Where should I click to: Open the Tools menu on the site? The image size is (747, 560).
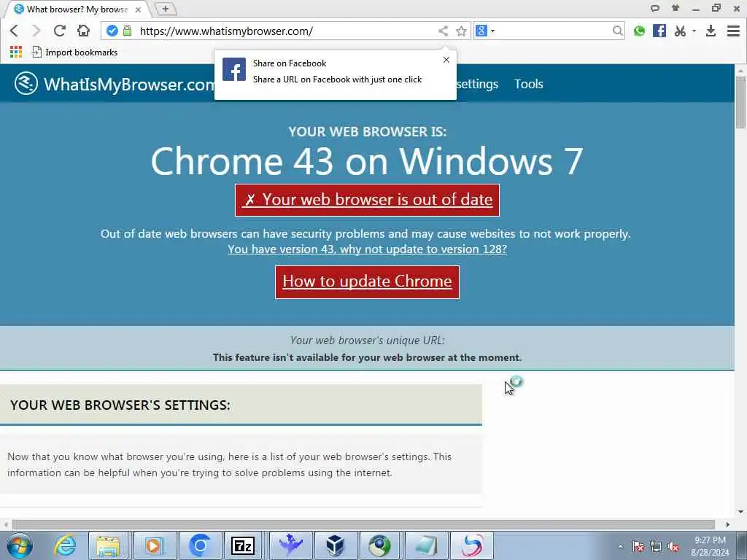[528, 84]
